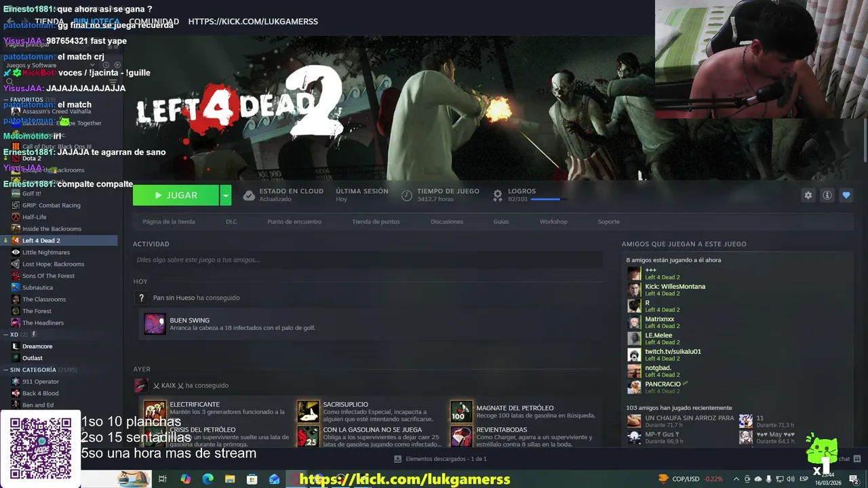Open the notifications icon in the taskbar
868x488 pixels.
coord(853,479)
